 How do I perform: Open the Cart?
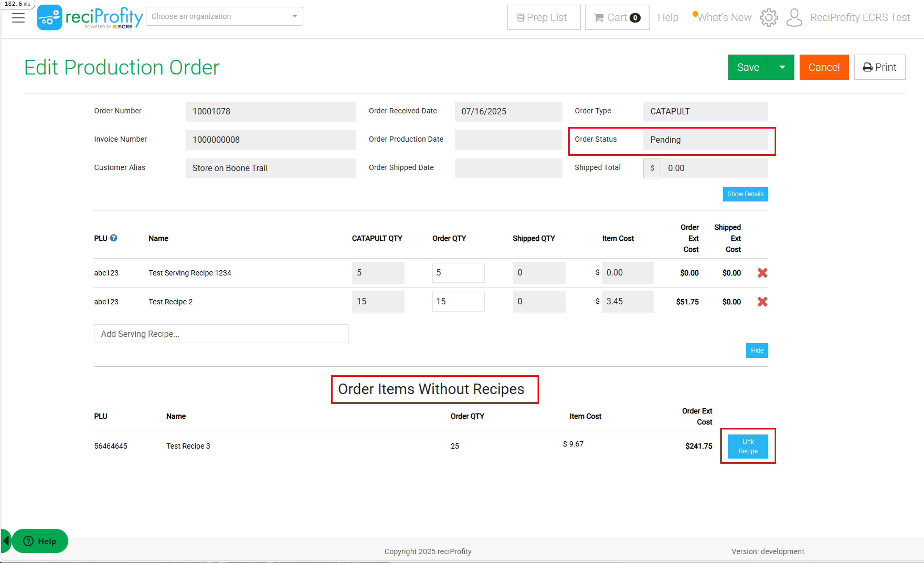click(617, 17)
